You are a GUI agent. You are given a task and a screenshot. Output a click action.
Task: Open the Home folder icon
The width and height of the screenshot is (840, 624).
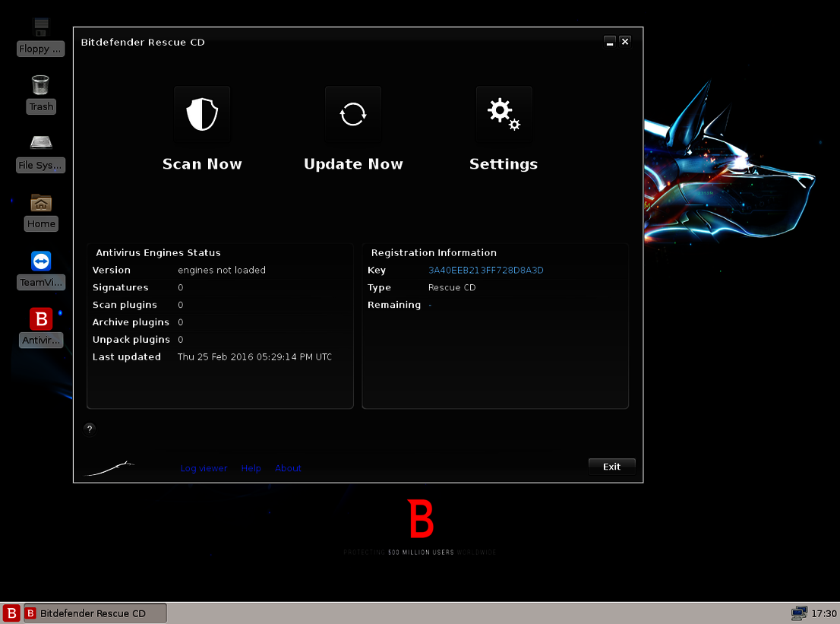[40, 203]
